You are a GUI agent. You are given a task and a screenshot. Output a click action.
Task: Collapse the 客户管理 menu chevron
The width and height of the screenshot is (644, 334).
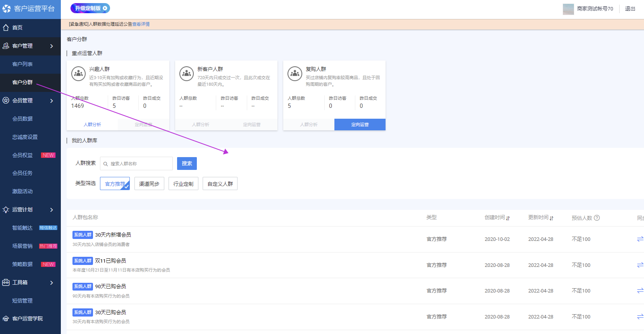(52, 46)
